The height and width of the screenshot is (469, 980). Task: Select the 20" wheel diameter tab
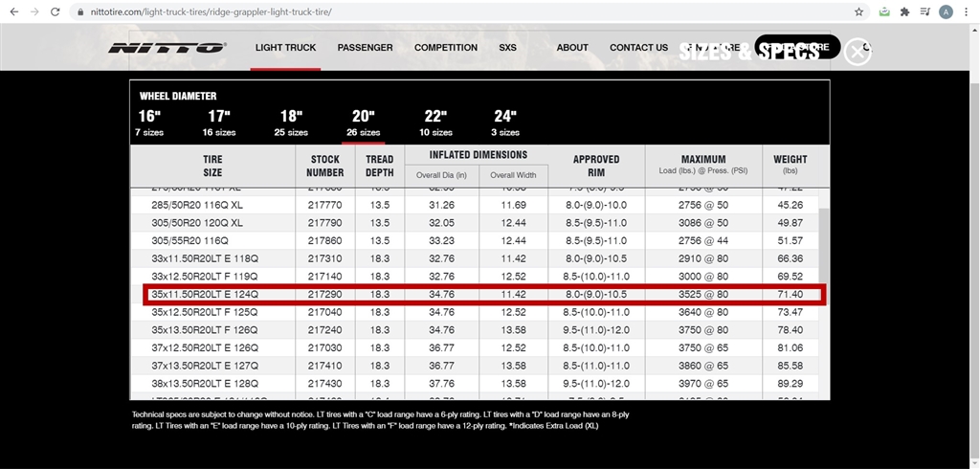pos(363,123)
